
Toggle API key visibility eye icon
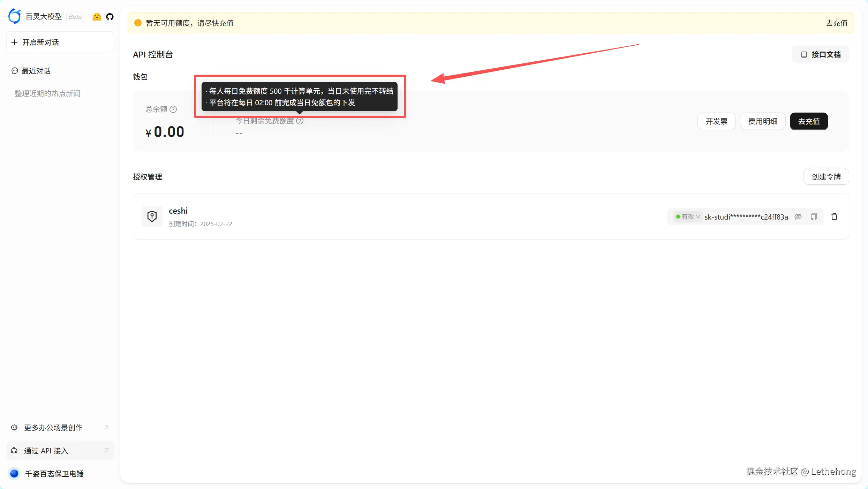[798, 217]
